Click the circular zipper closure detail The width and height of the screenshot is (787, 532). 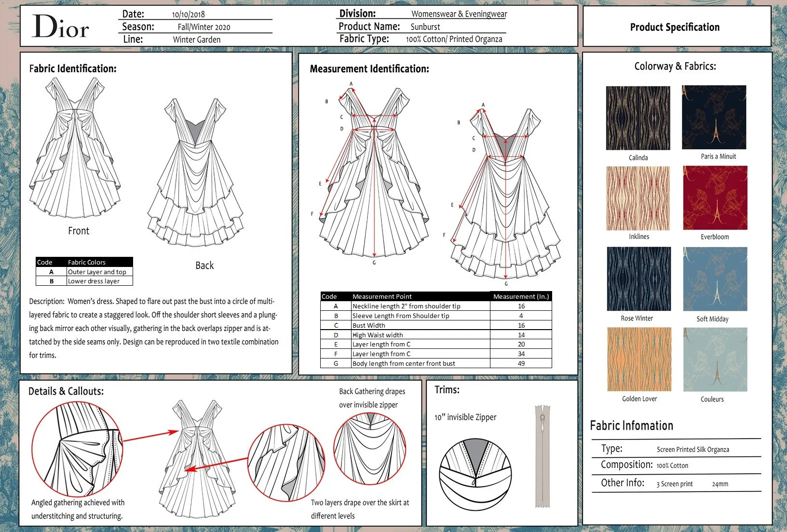click(475, 475)
